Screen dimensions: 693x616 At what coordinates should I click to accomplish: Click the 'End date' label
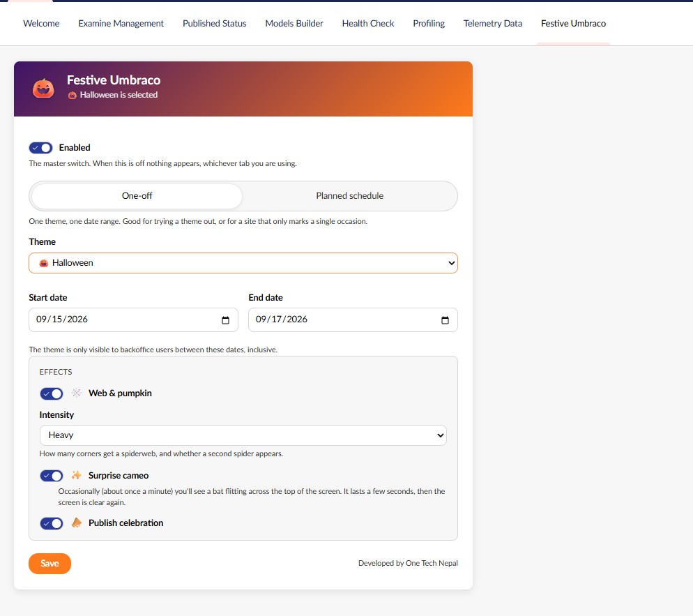266,298
